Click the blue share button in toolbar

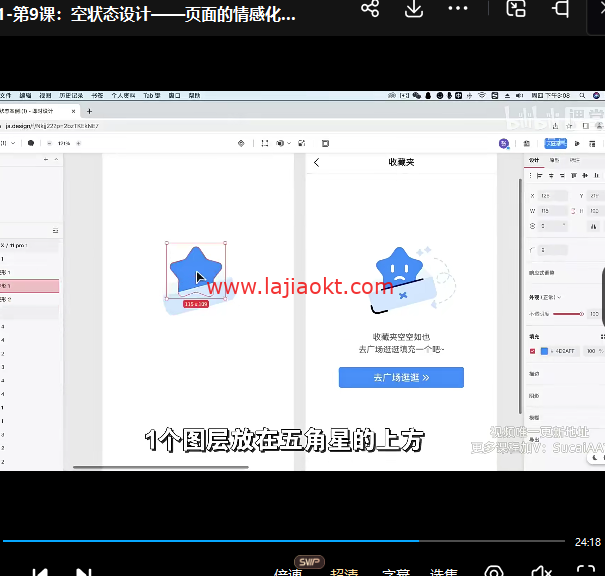(x=555, y=144)
